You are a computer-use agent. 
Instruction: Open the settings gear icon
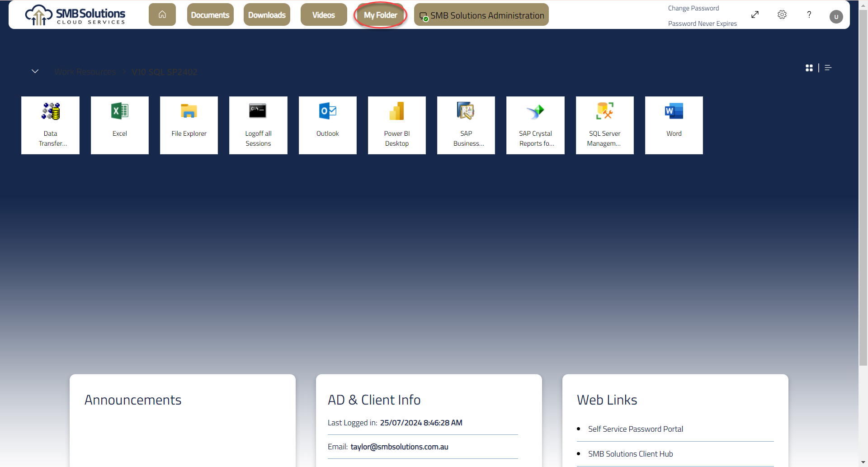point(782,14)
